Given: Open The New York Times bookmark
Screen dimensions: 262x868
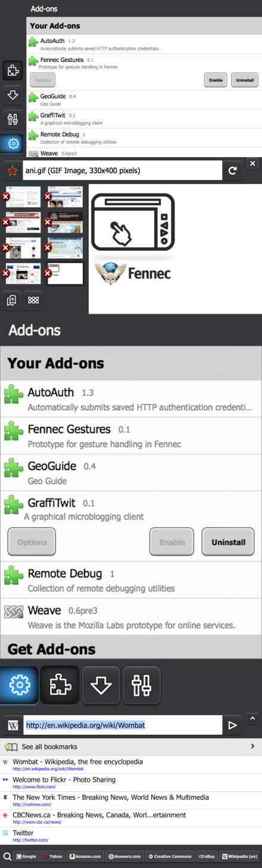Looking at the screenshot, I should click(131, 800).
